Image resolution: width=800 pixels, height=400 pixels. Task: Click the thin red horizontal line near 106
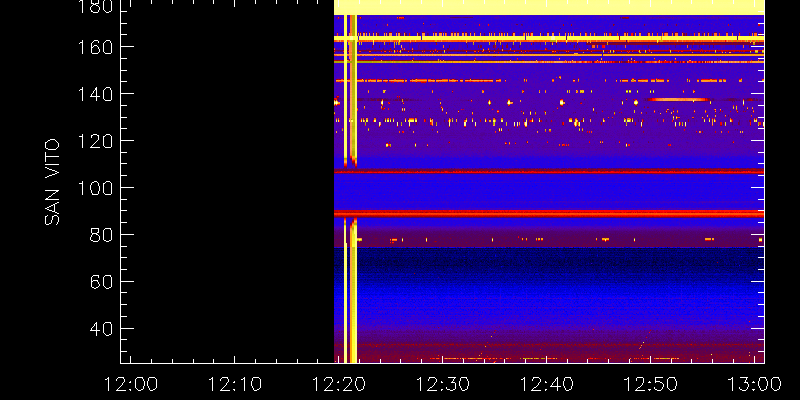(549, 172)
